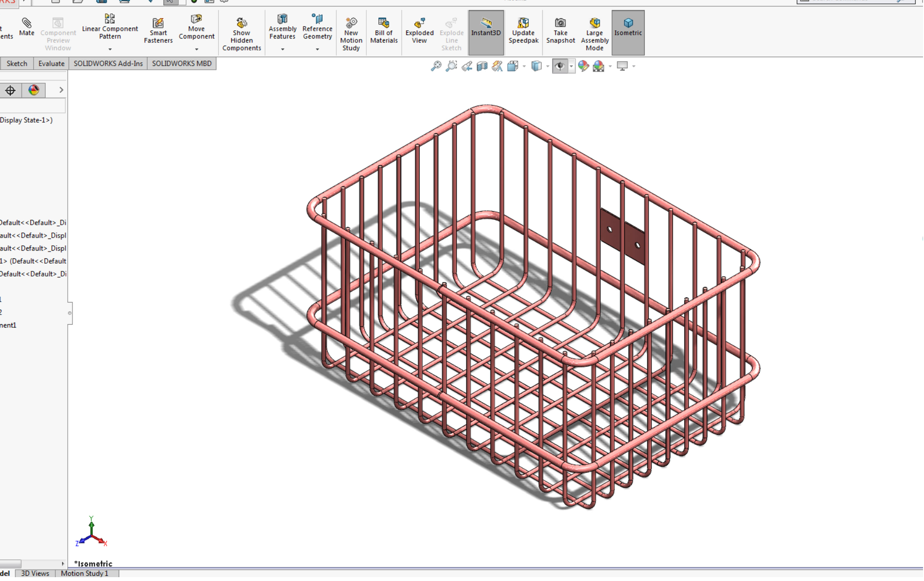Toggle Hide/Show Items eye icon

[559, 66]
